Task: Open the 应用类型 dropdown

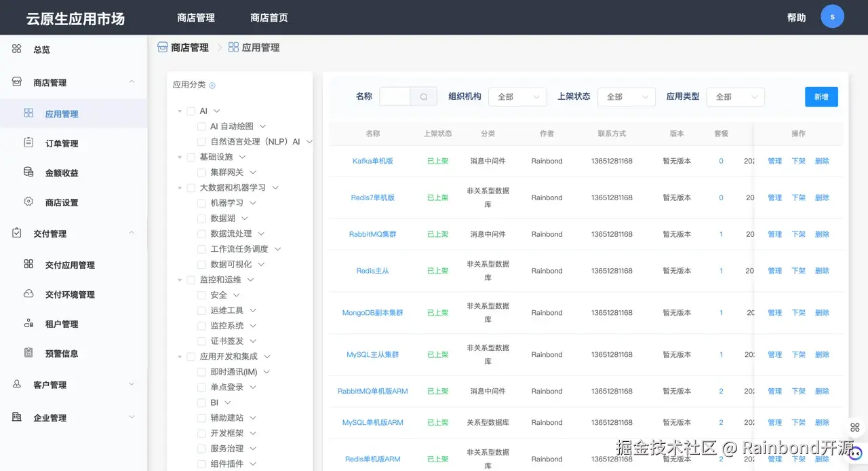Action: pyautogui.click(x=736, y=97)
